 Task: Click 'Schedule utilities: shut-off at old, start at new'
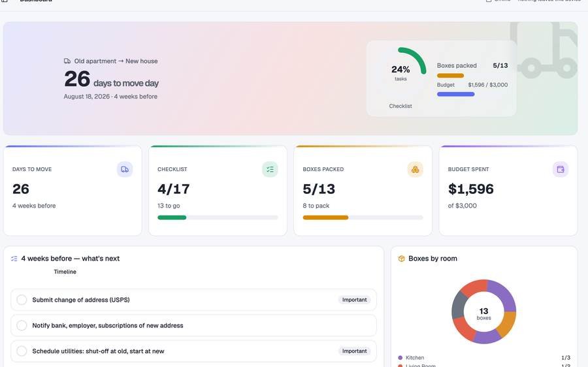coord(98,351)
